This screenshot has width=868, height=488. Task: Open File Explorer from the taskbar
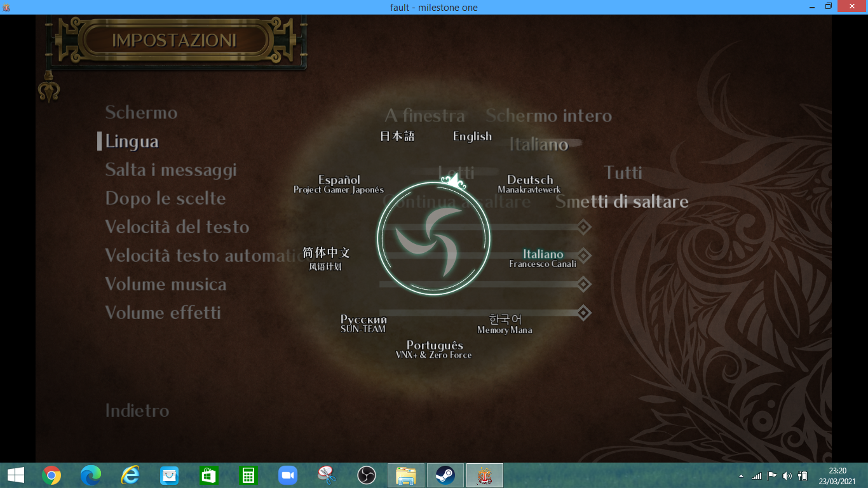(406, 475)
